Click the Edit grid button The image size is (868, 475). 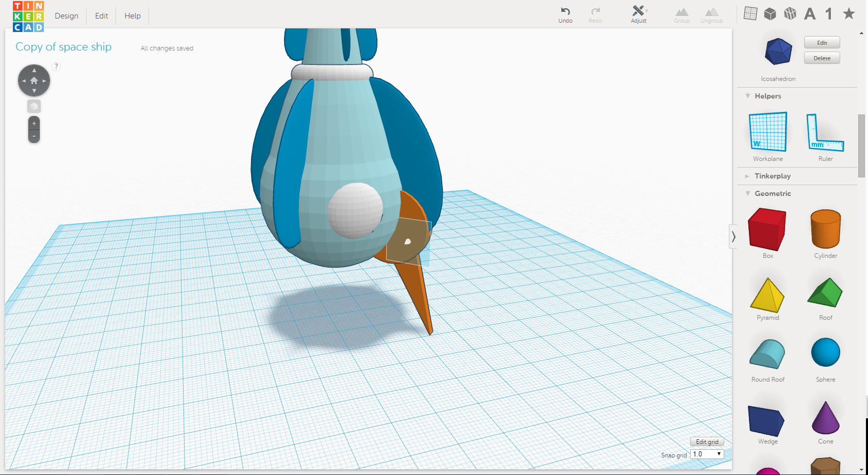coord(707,442)
